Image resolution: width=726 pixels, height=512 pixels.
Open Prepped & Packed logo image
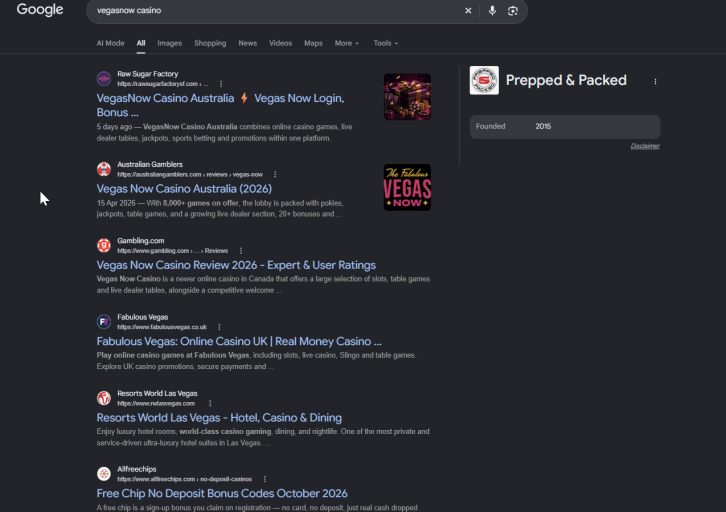[x=484, y=80]
